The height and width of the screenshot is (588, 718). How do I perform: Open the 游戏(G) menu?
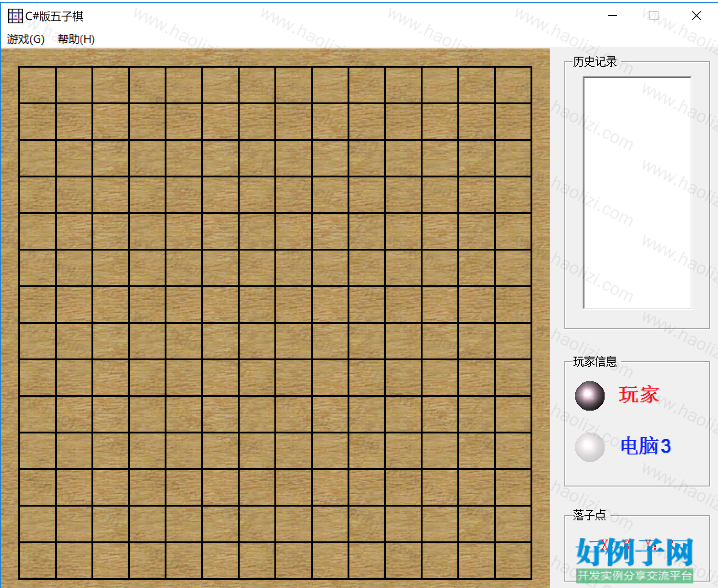[26, 39]
